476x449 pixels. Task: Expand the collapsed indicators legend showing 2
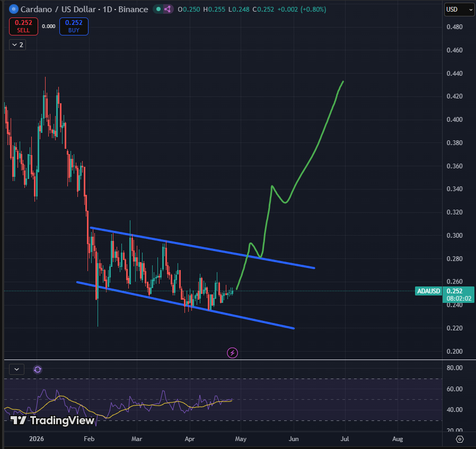[17, 45]
